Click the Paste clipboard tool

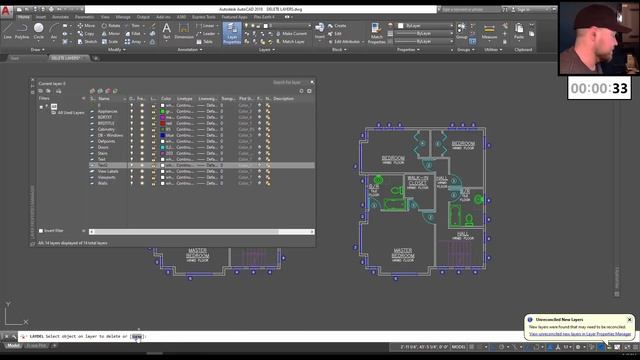point(519,31)
